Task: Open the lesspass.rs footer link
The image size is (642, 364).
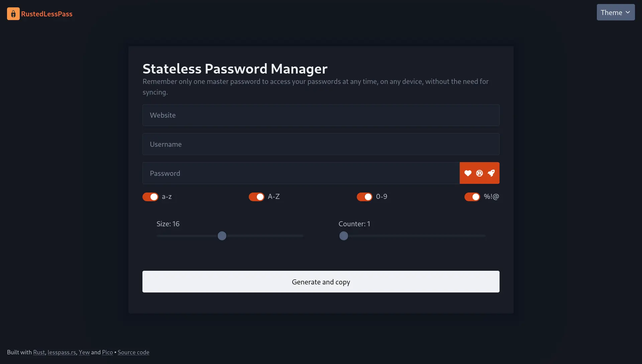Action: coord(62,352)
